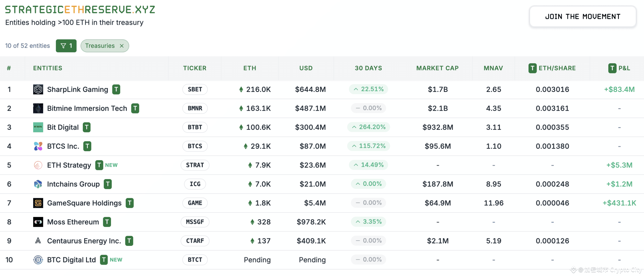
Task: Open the Bit Digital entity name
Action: tap(63, 127)
